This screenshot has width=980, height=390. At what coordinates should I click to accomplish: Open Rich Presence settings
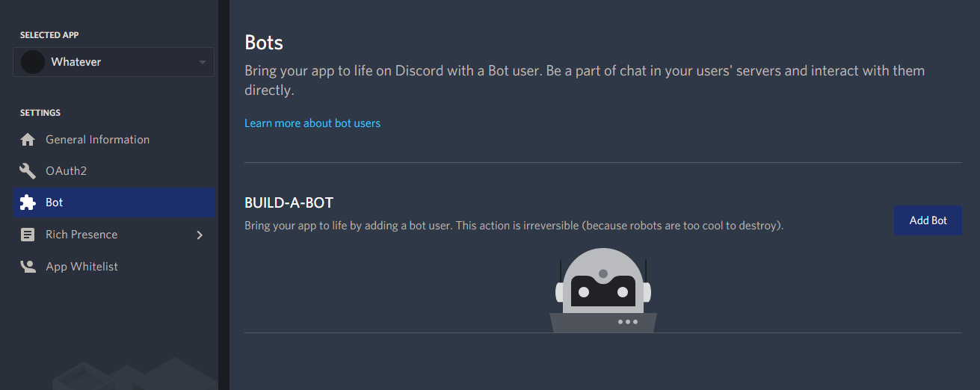[81, 235]
